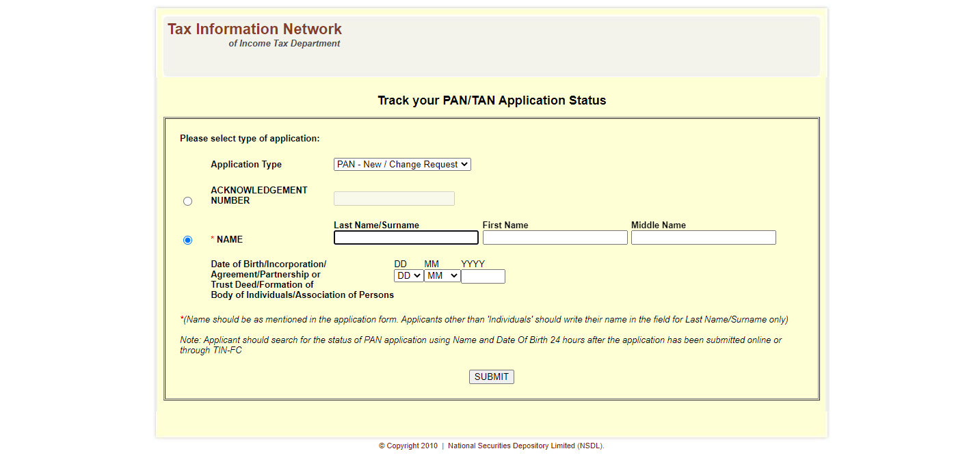
Task: Click the Copyright 2010 footer text
Action: 408,446
